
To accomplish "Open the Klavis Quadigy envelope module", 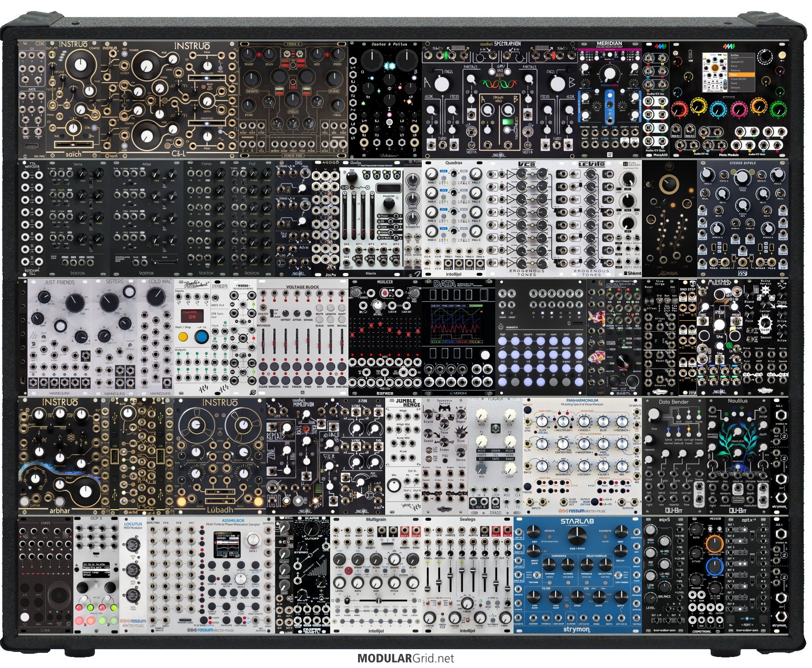I will coord(371,218).
